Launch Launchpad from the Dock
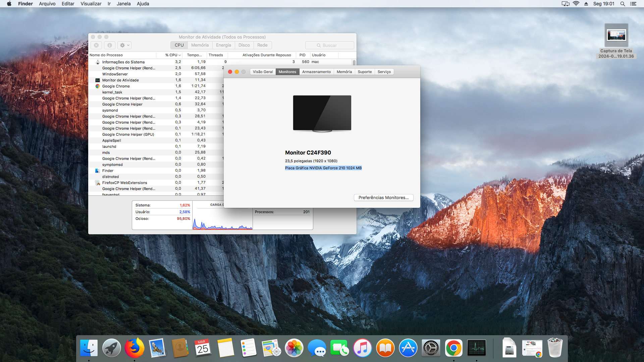The image size is (644, 362). (112, 348)
